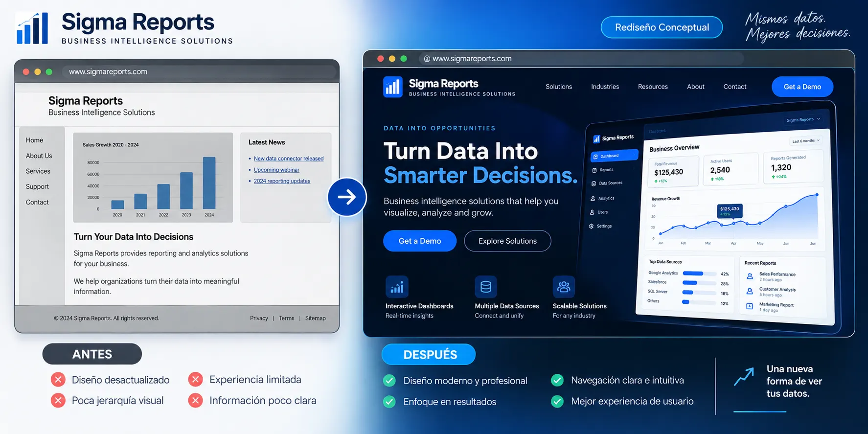Viewport: 868px width, 434px height.
Task: Click the red X beside Poca jerarquía visual
Action: (x=58, y=401)
